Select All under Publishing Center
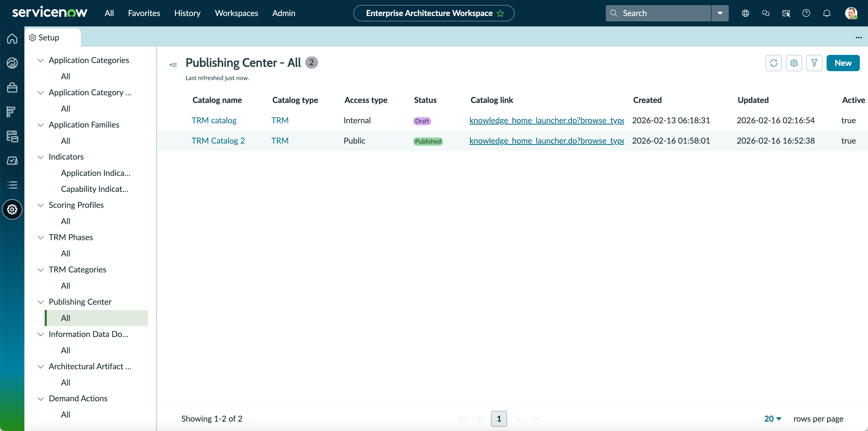868x431 pixels. pos(96,318)
